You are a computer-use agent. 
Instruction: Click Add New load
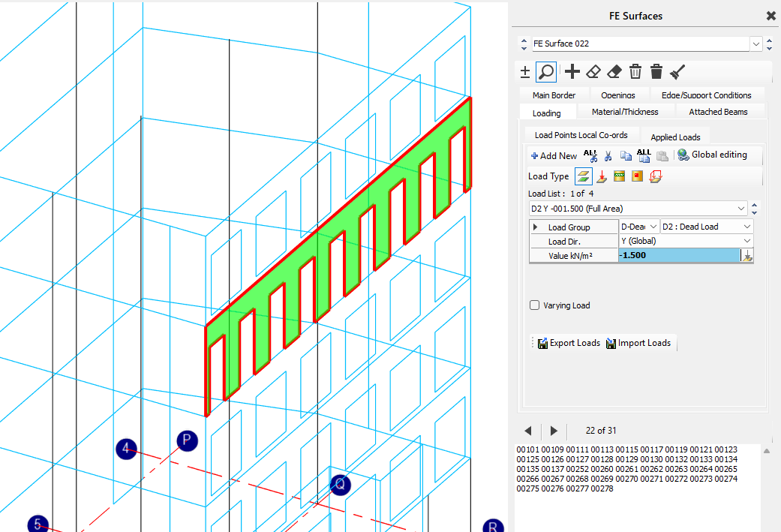[554, 156]
